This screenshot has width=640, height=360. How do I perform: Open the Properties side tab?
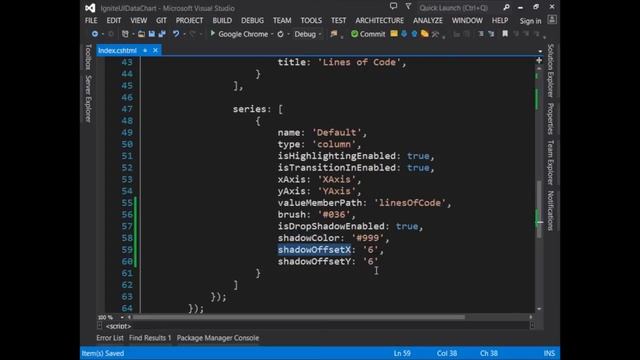pyautogui.click(x=551, y=118)
